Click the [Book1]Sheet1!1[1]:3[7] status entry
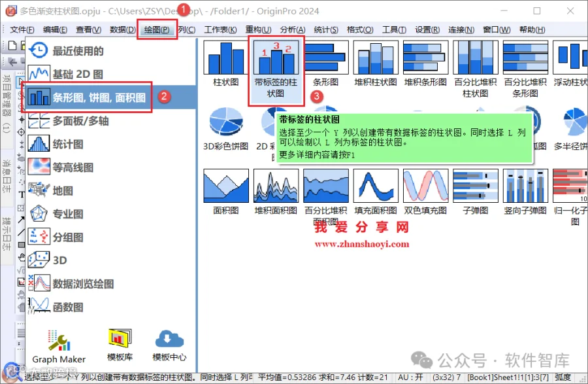 (508, 377)
